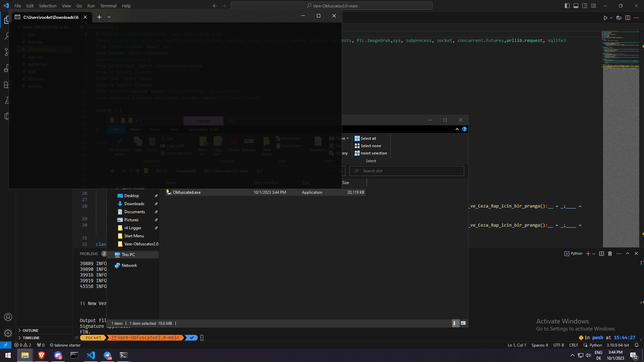This screenshot has height=362, width=644.
Task: Open the Help menu in VS Code
Action: click(x=126, y=6)
